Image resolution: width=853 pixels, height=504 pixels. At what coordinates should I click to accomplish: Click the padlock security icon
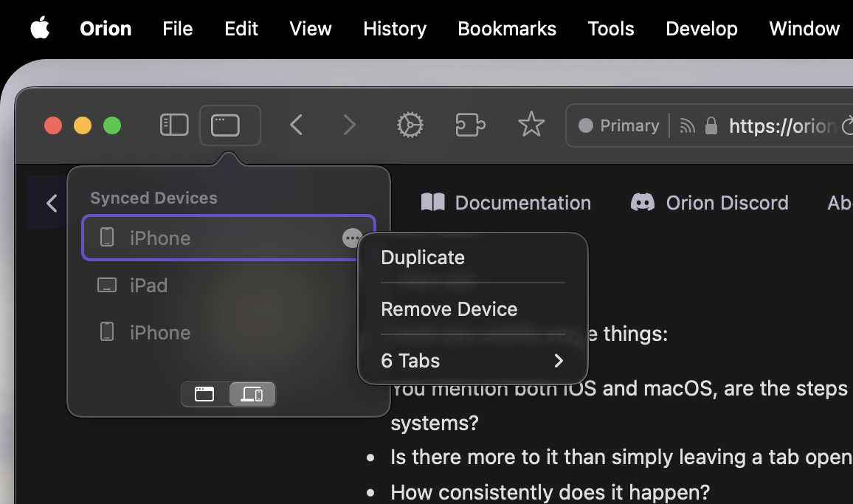pyautogui.click(x=711, y=126)
